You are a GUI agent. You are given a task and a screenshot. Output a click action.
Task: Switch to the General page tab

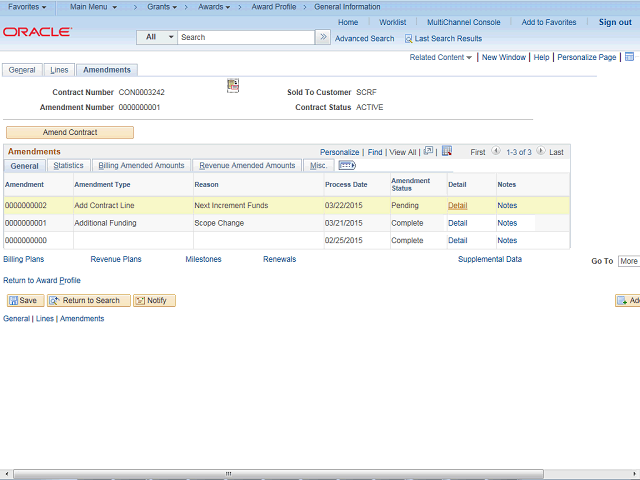pyautogui.click(x=22, y=70)
